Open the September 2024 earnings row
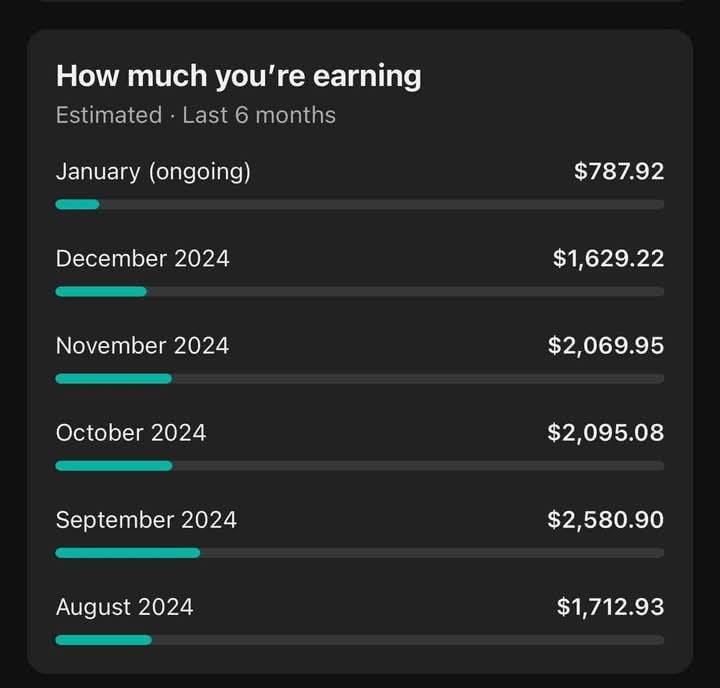This screenshot has height=688, width=720. (360, 532)
